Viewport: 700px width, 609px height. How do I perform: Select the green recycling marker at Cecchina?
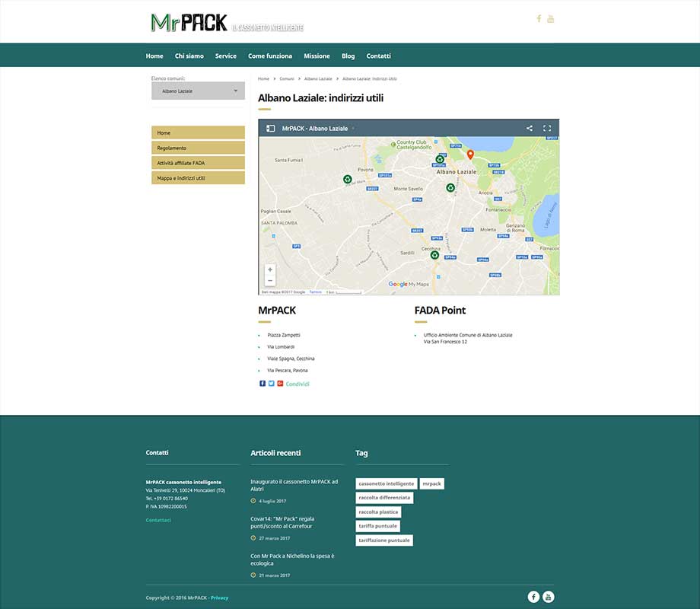(434, 255)
